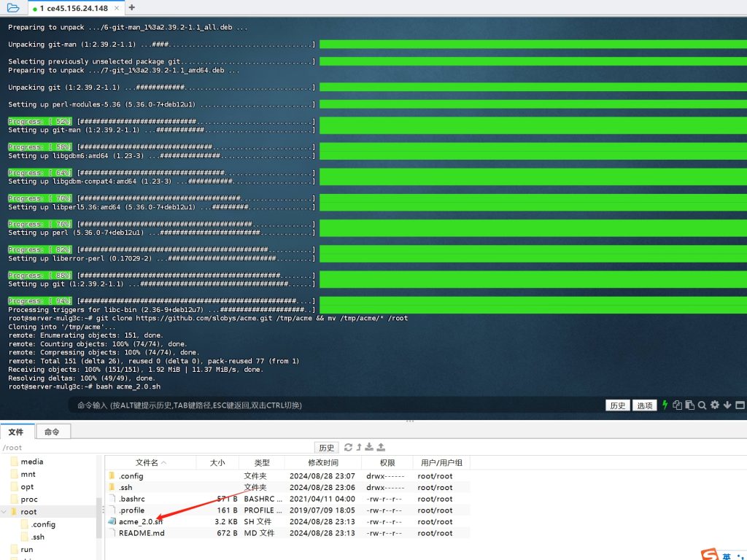Sort by 修改时间 column header

pyautogui.click(x=323, y=462)
